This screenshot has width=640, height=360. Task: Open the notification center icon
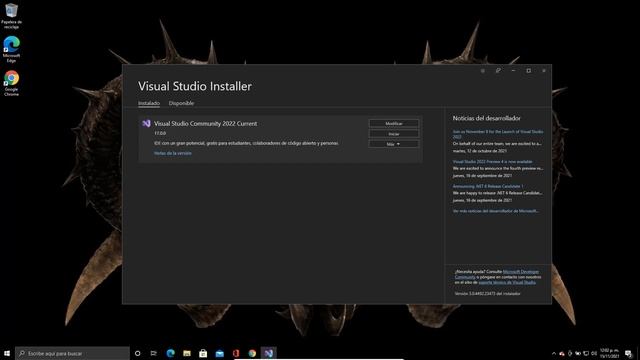tap(628, 353)
